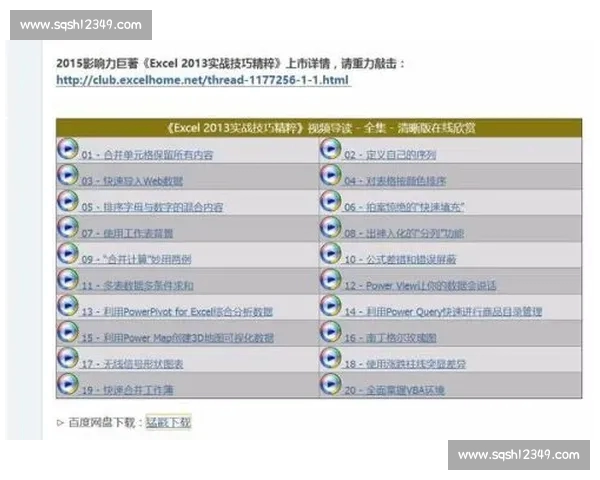Screen dimensions: 600x480
Task: Click the play icon beside video 08
Action: coord(330,227)
